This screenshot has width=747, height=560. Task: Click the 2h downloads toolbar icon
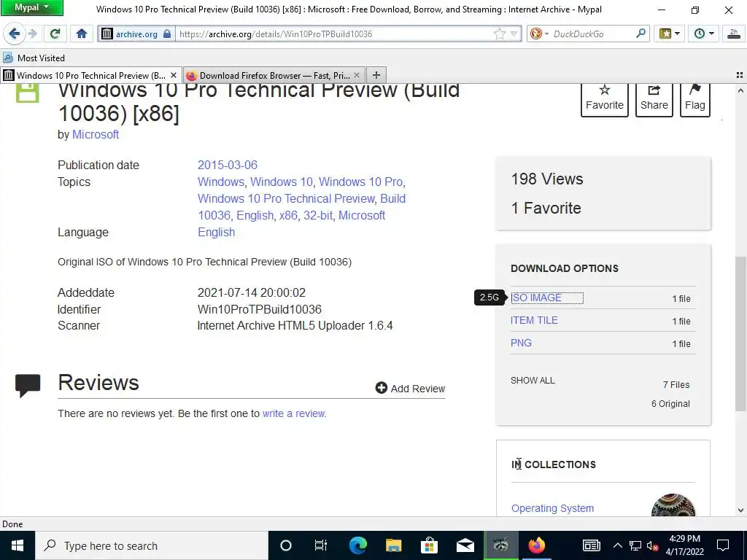point(734,34)
